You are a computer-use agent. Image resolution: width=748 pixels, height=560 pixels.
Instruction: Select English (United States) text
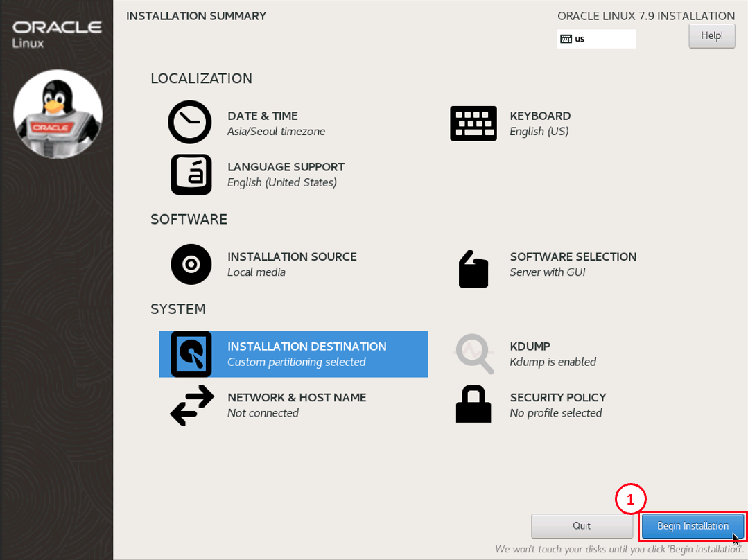282,182
